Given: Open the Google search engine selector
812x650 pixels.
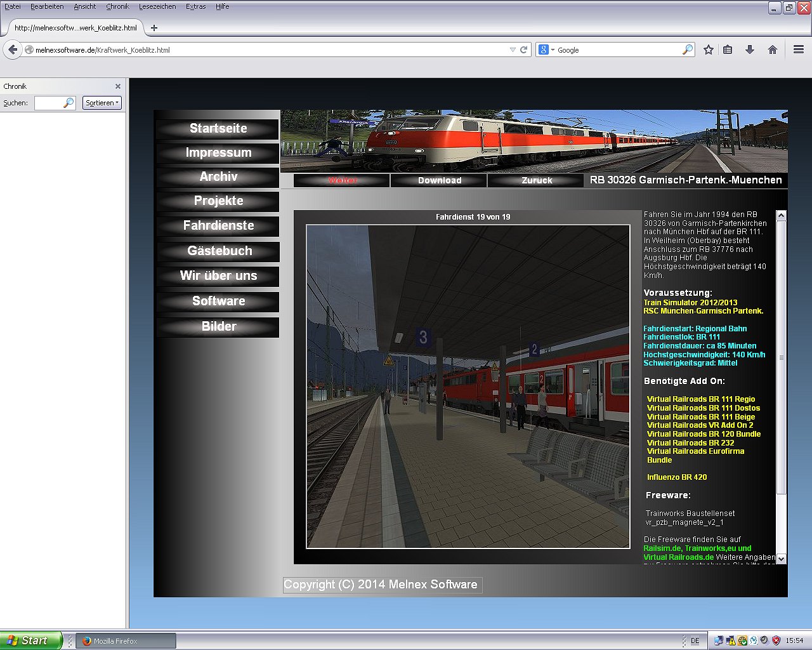Looking at the screenshot, I should [546, 50].
